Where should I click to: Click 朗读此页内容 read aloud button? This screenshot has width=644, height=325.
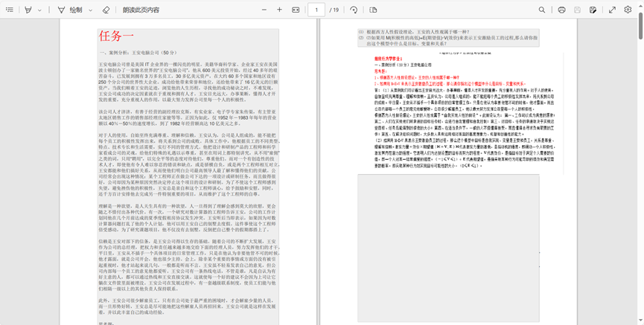click(141, 10)
